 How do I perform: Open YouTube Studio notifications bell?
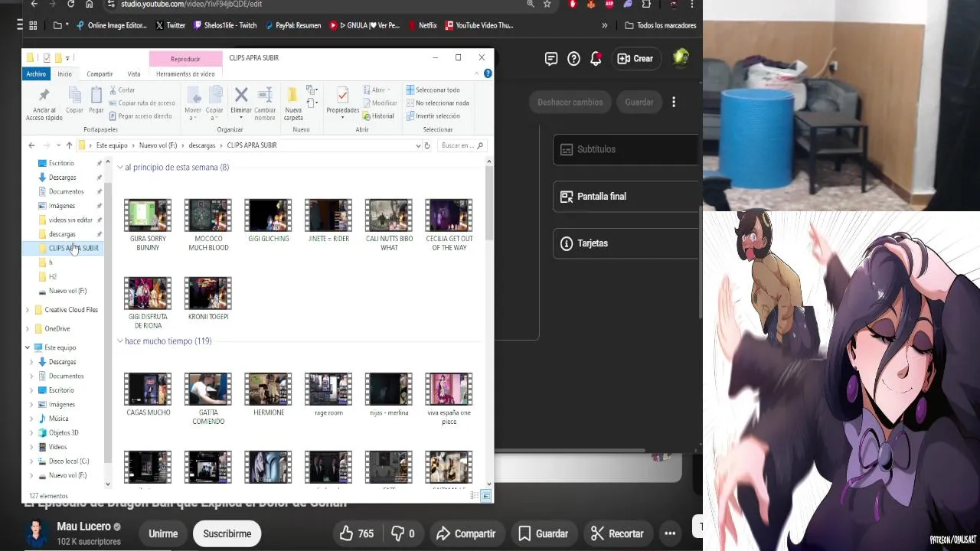coord(596,59)
